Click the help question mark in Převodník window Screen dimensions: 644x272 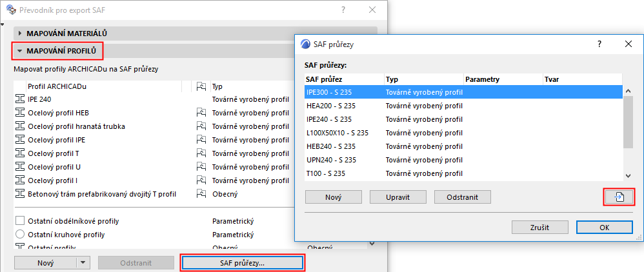[x=343, y=10]
